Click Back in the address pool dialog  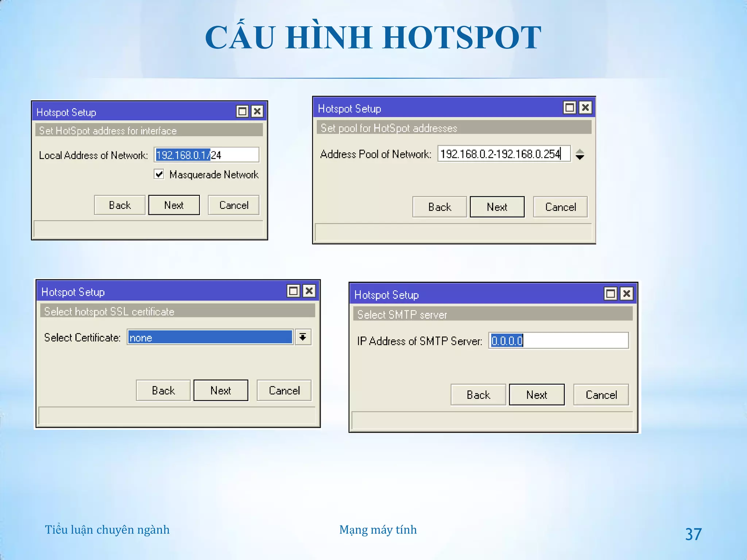tap(440, 207)
